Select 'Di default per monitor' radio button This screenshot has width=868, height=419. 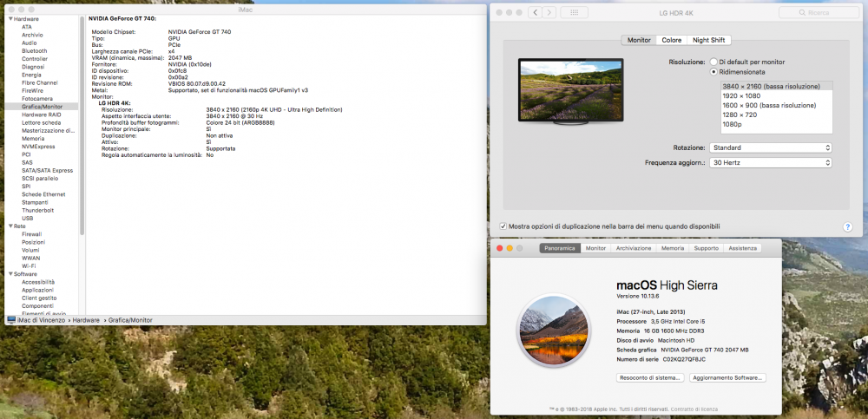tap(714, 62)
